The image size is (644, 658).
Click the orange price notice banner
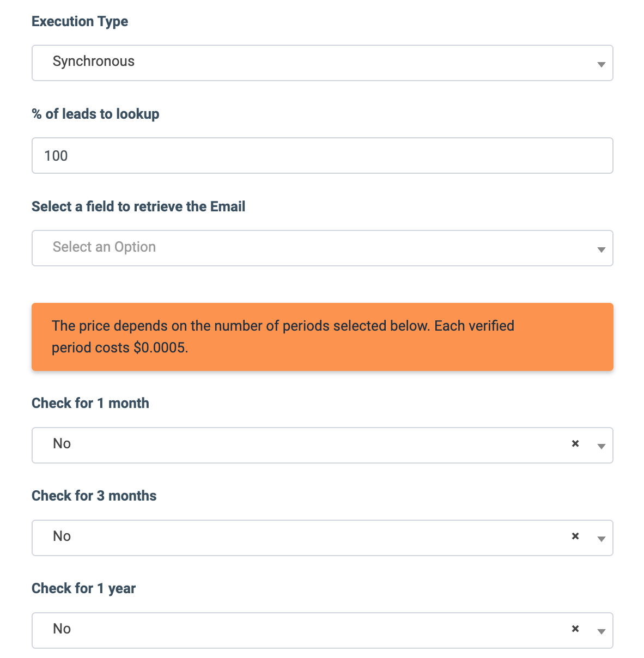[322, 337]
